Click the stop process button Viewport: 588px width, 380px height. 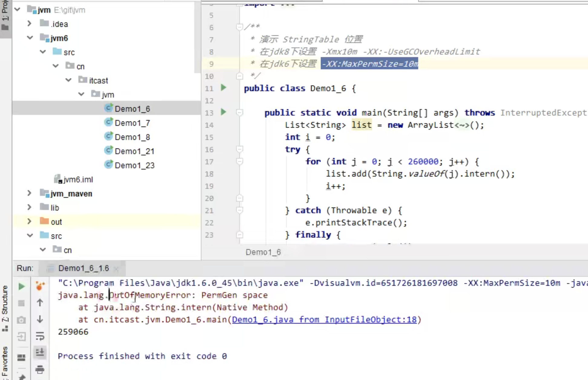point(21,303)
